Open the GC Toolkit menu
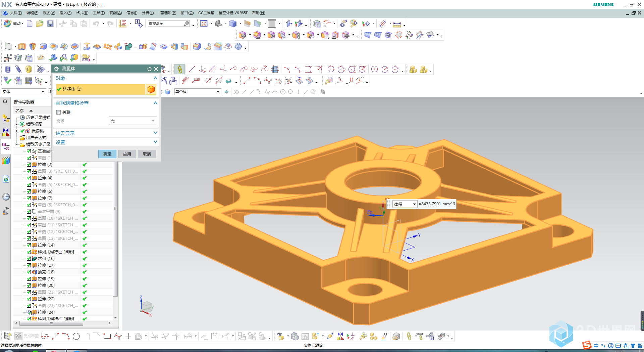This screenshot has height=352, width=644. click(x=206, y=13)
